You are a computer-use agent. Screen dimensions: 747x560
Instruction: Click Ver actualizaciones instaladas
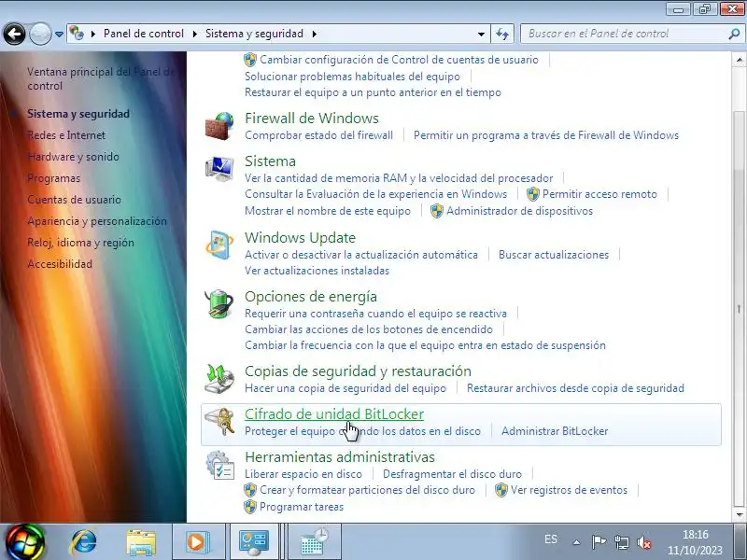317,271
